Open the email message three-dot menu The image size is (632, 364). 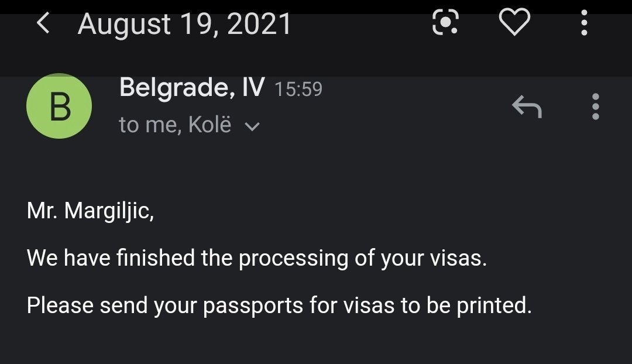595,107
